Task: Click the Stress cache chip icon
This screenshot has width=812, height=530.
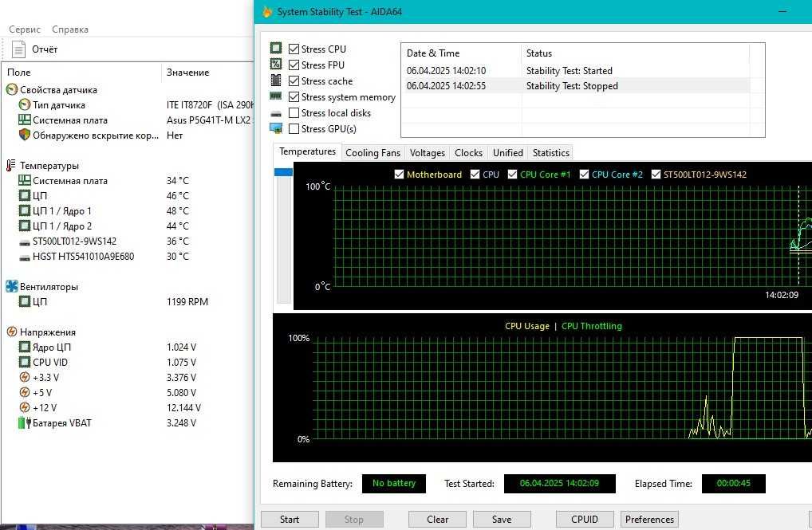Action: tap(276, 80)
